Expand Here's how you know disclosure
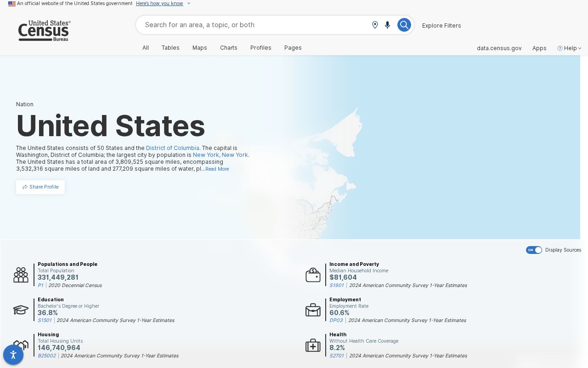The image size is (588, 368). click(x=163, y=3)
